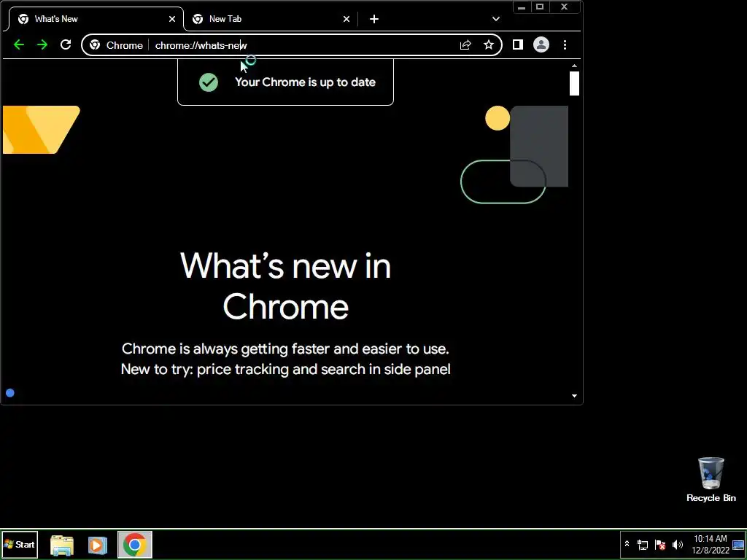Viewport: 747px width, 560px height.
Task: Go forward using the green forward arrow
Action: (x=42, y=44)
